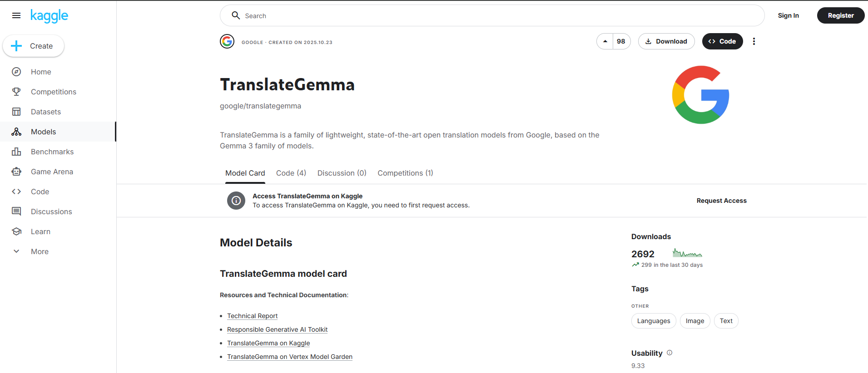Open the three-dot options menu
868x373 pixels.
pos(754,41)
